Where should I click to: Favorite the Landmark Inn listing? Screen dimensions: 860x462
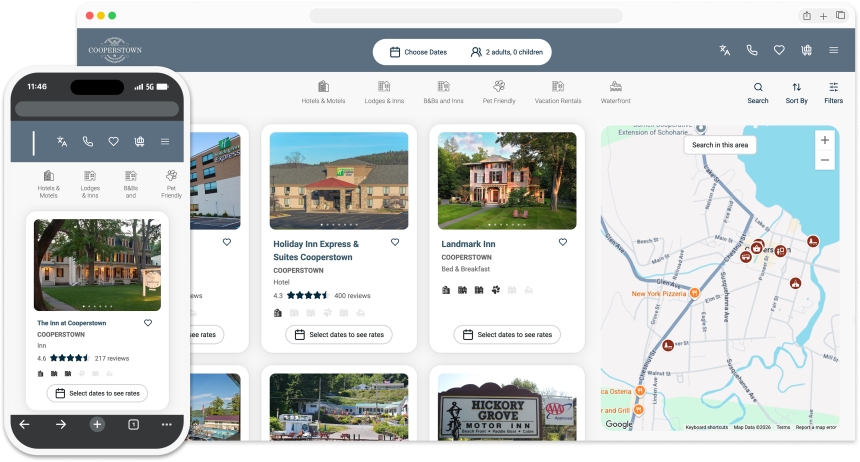pos(563,242)
